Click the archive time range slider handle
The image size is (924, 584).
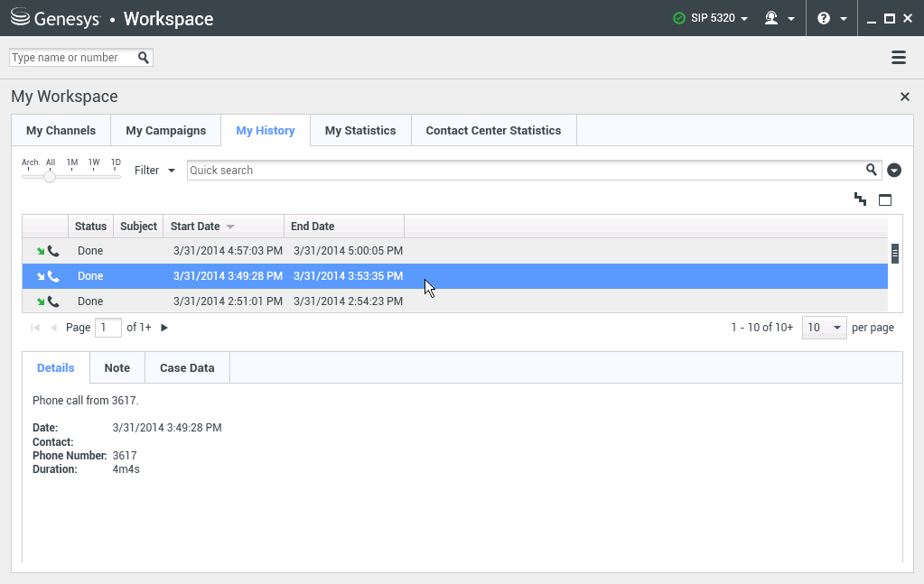point(50,177)
